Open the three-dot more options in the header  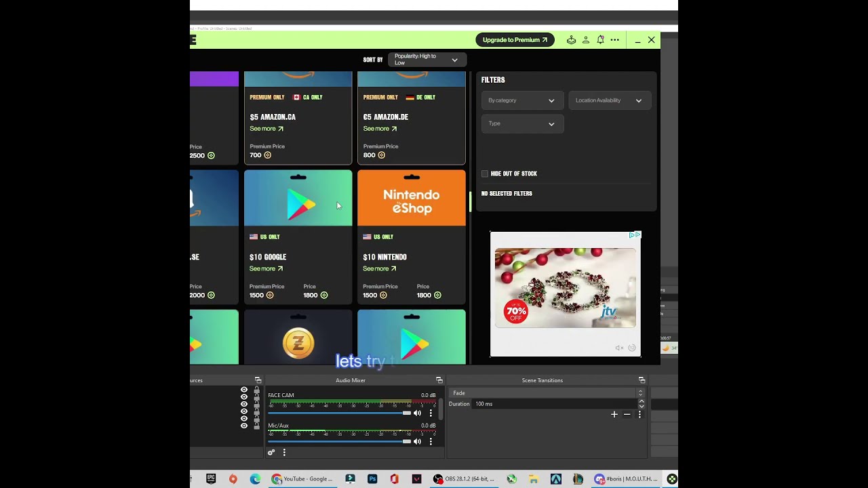point(614,40)
